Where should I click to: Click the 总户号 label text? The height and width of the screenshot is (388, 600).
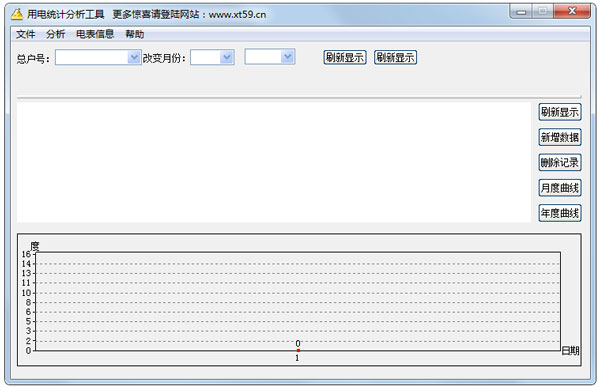tap(33, 59)
